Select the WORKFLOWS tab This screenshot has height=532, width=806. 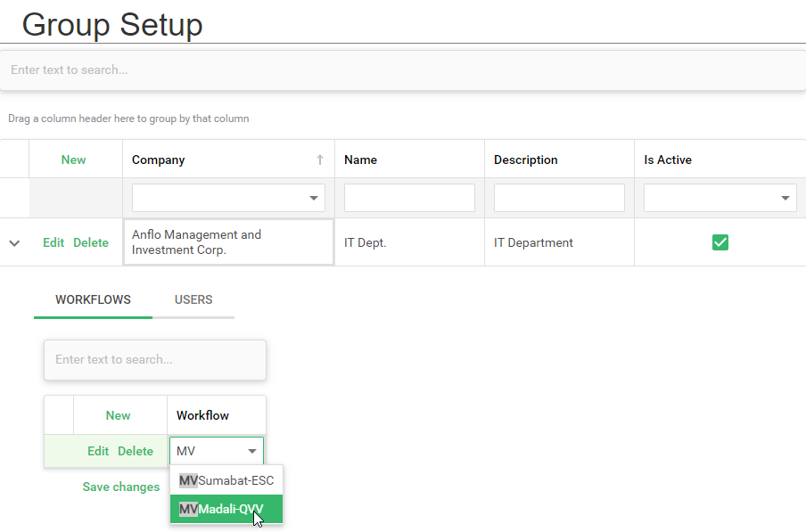pyautogui.click(x=93, y=299)
